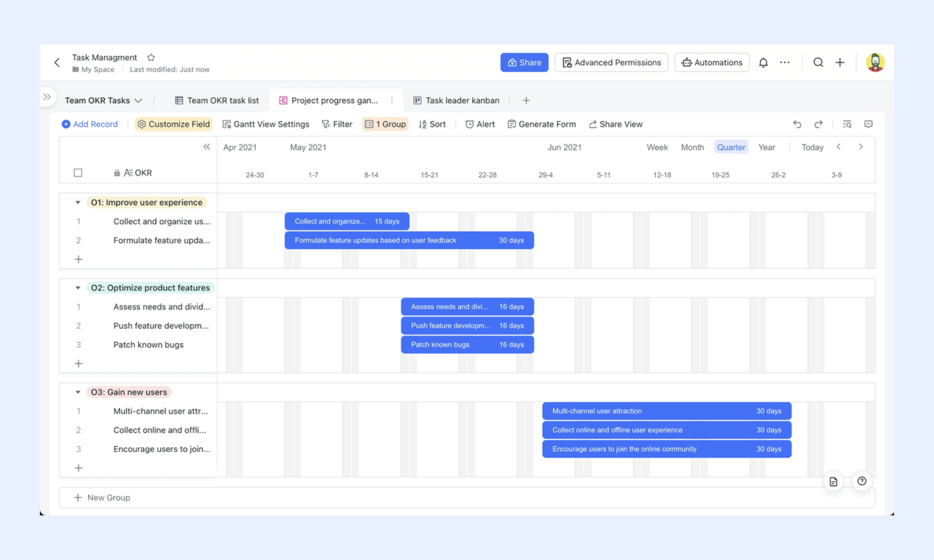This screenshot has height=560, width=934.
Task: Open Alert settings
Action: point(480,124)
